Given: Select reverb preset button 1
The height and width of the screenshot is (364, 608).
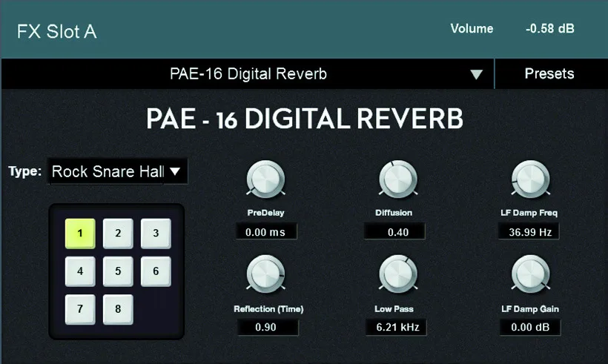Looking at the screenshot, I should coord(80,234).
